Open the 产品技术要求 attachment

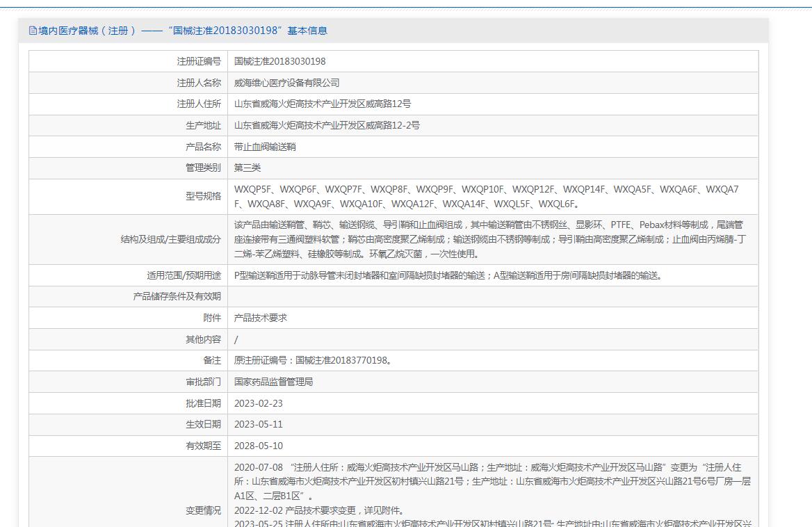(260, 318)
